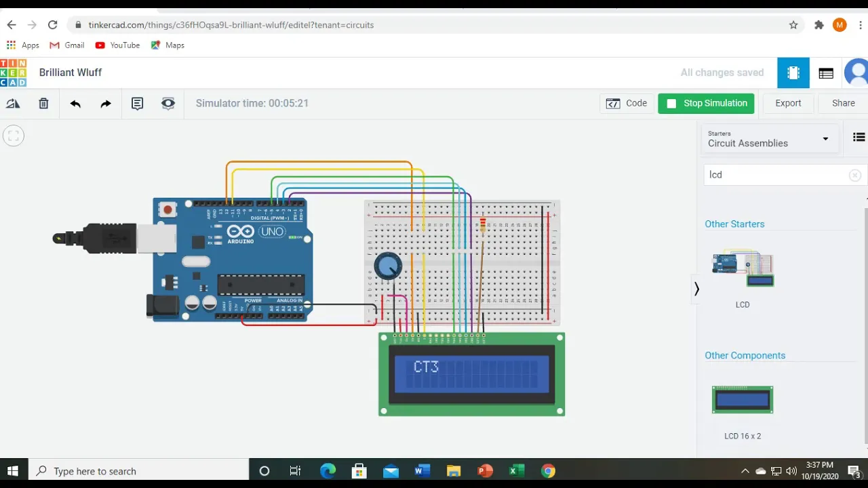This screenshot has height=488, width=868.
Task: Open the YouTube bookmark
Action: click(x=117, y=45)
